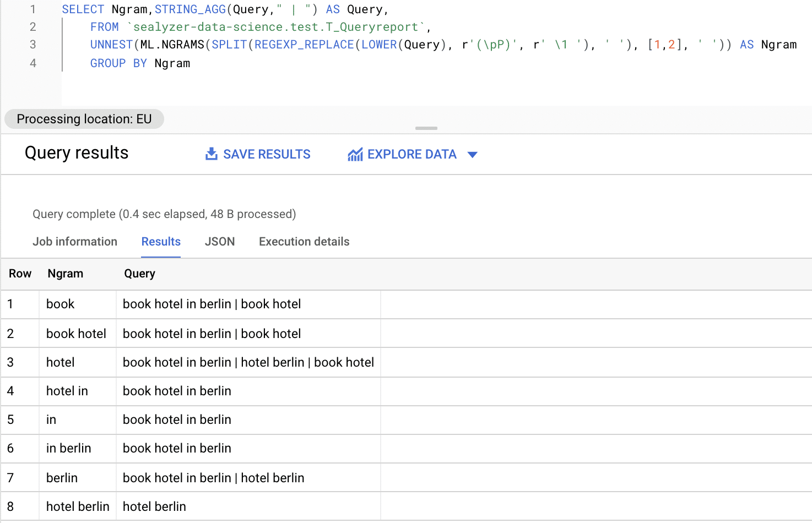Click editor line 3 UNNEST expression
This screenshot has height=523, width=812.
[x=443, y=45]
